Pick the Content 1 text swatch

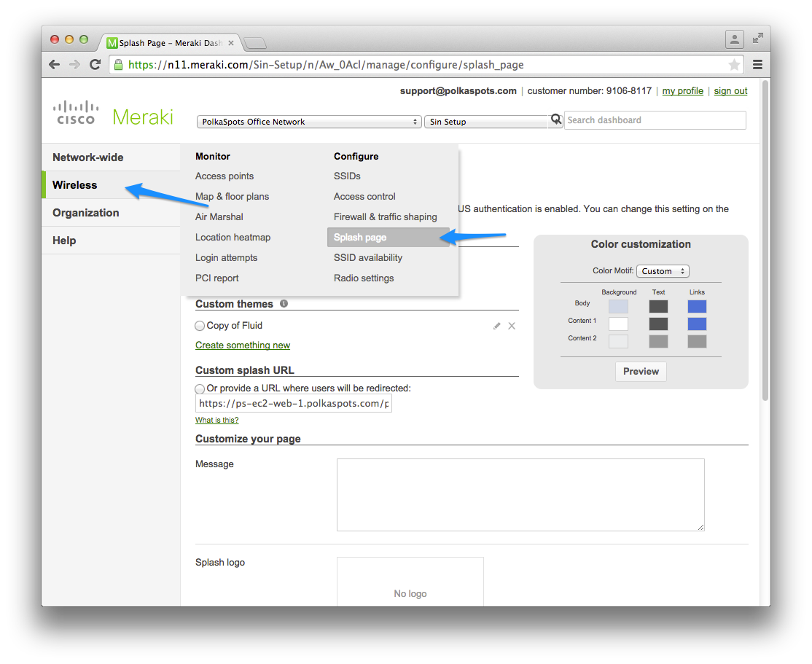pos(658,324)
